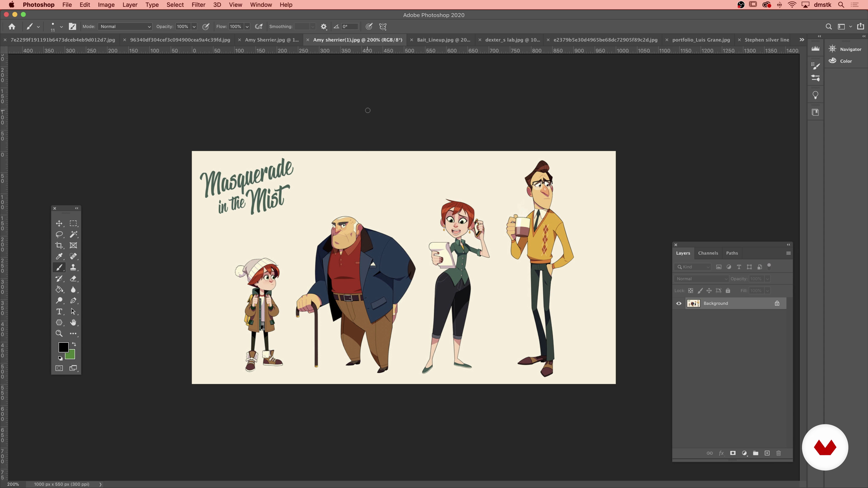Screen dimensions: 868x488
Task: Enable airbrush-style build-up effects
Action: (259, 26)
